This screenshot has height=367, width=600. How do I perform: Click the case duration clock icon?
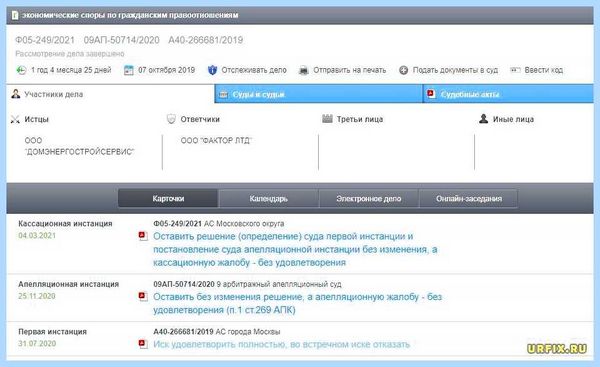pyautogui.click(x=21, y=70)
